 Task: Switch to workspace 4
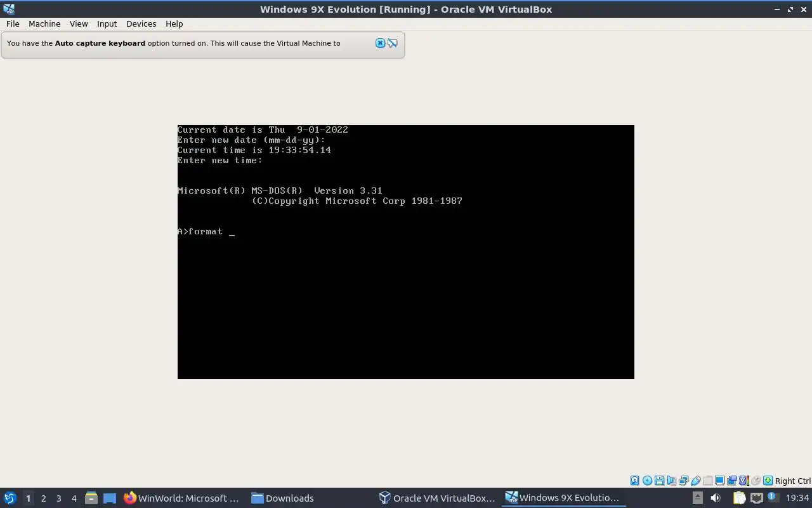pos(74,498)
